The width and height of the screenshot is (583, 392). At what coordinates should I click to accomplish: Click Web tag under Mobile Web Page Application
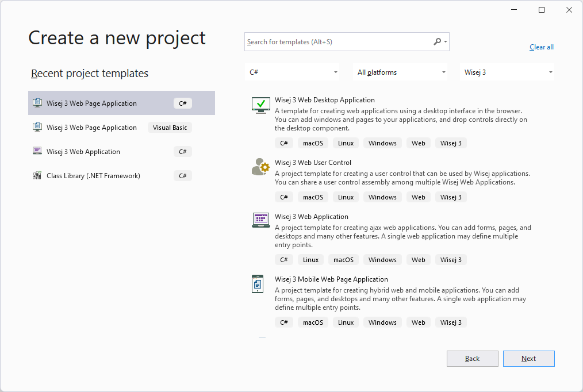tap(419, 322)
